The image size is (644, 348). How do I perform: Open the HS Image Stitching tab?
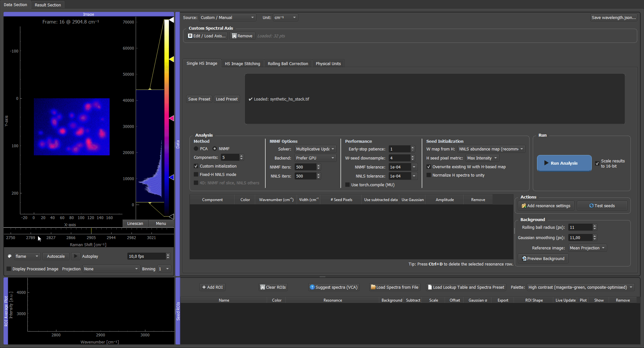(242, 63)
